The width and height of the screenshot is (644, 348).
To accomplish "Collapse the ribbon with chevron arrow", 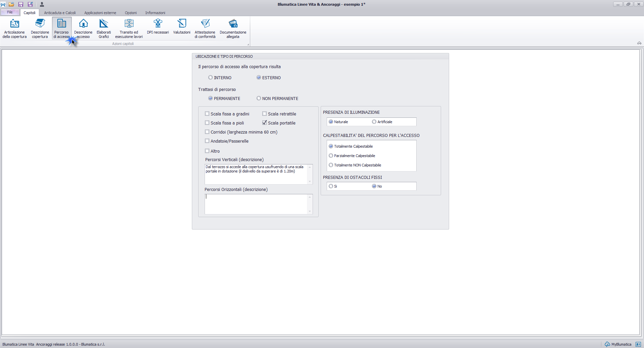I will [x=639, y=43].
